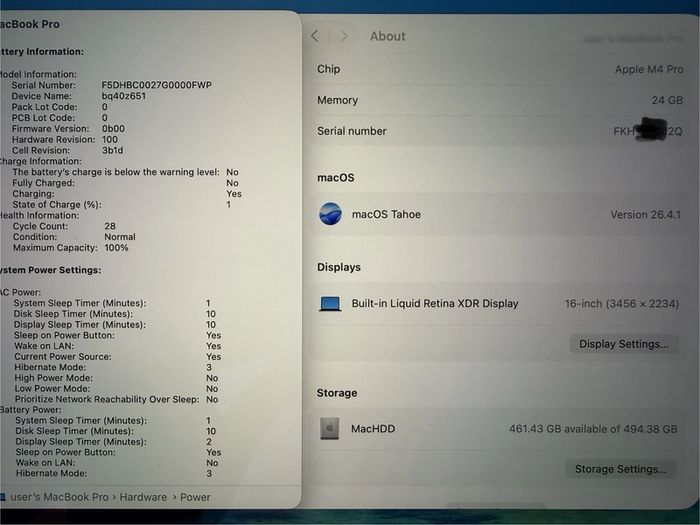Click the 16-inch (3456 × 2234) resolution text

[x=621, y=304]
